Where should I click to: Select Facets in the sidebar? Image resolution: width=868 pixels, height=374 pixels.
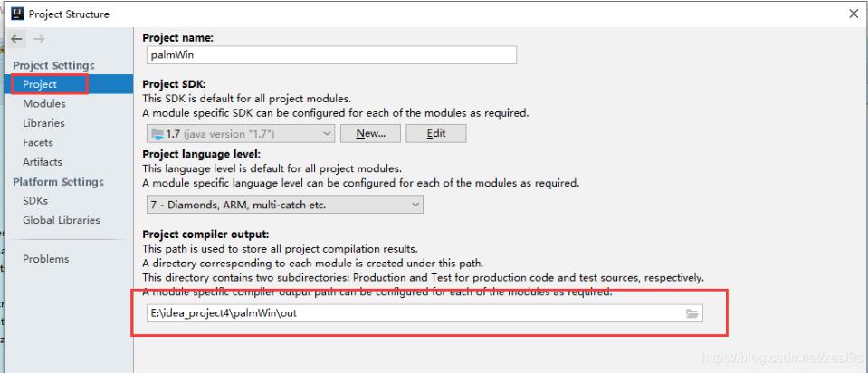pos(38,142)
